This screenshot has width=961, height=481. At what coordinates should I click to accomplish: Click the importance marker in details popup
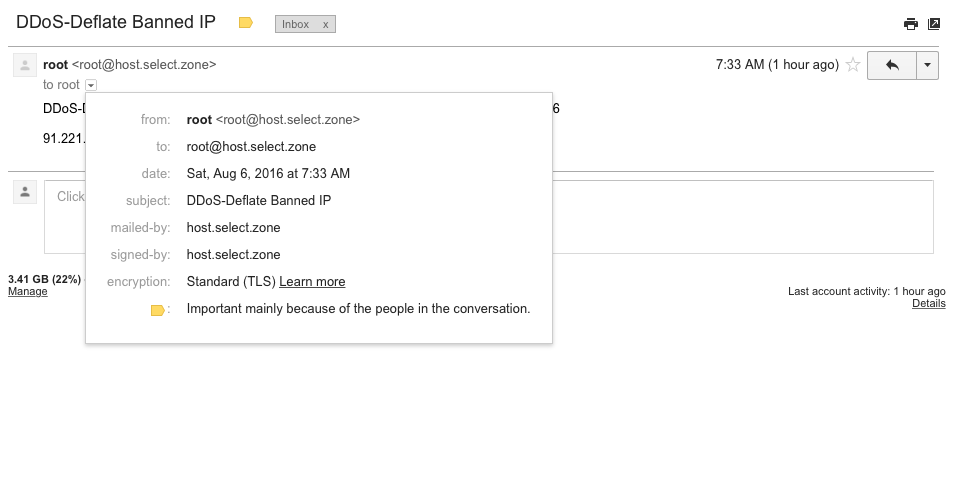pos(158,311)
